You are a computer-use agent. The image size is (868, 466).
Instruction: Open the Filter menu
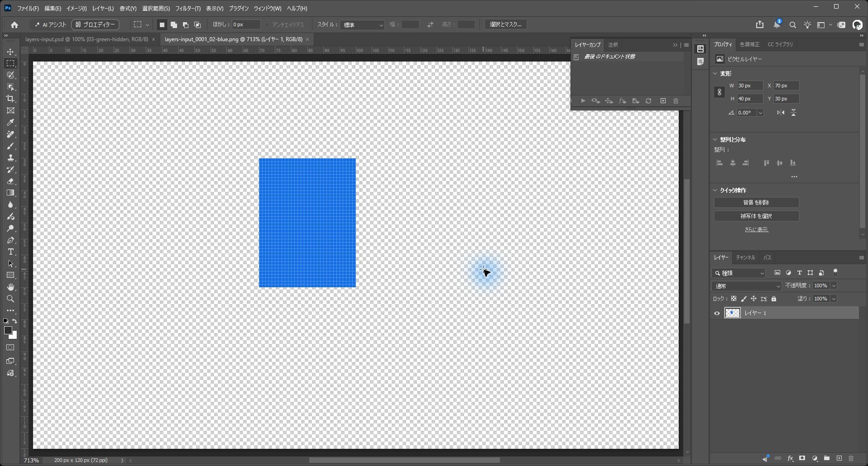tap(188, 9)
